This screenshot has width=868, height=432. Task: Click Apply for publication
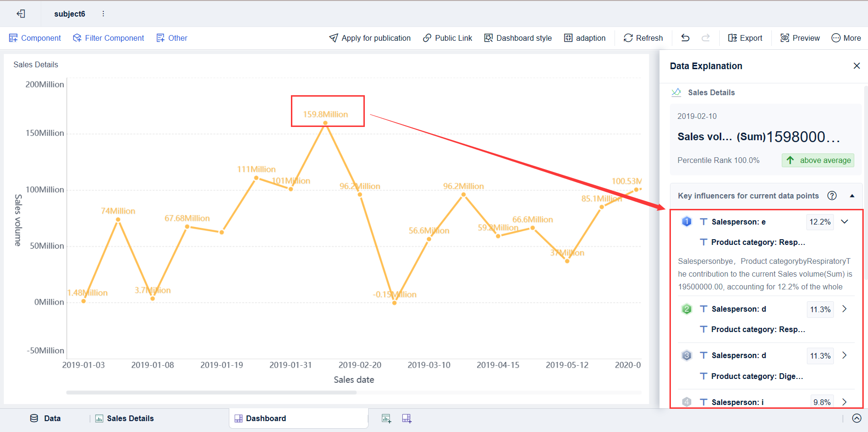[370, 38]
